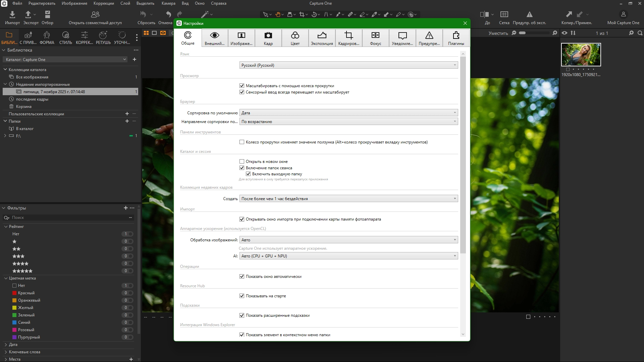The height and width of the screenshot is (362, 644).
Task: Click the Export toolbar icon
Action: (28, 14)
